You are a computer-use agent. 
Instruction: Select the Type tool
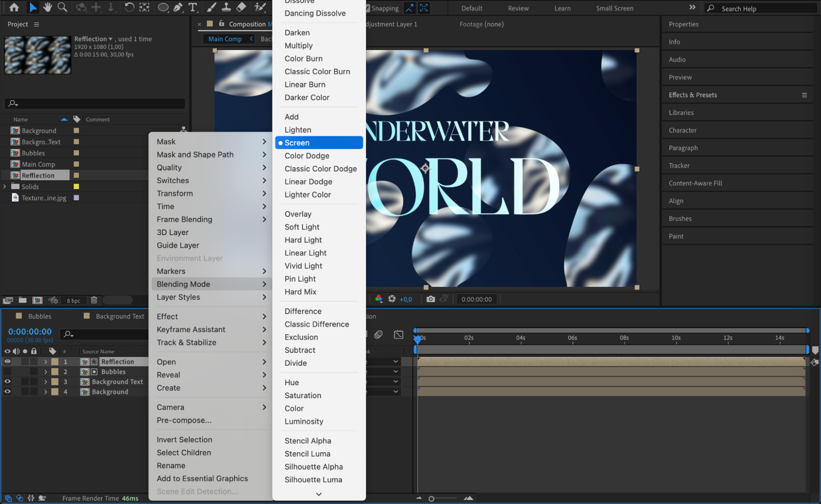[192, 7]
